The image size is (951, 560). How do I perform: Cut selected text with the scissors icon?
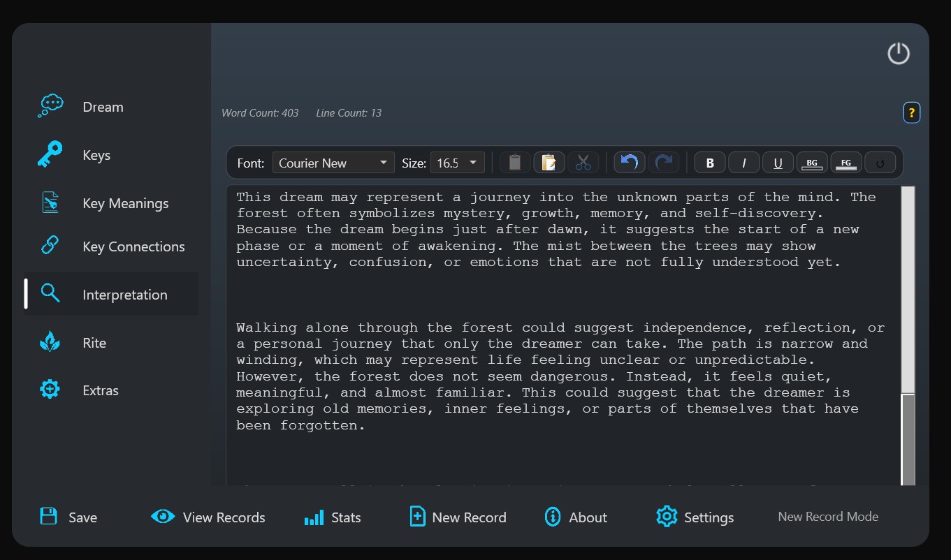(583, 163)
